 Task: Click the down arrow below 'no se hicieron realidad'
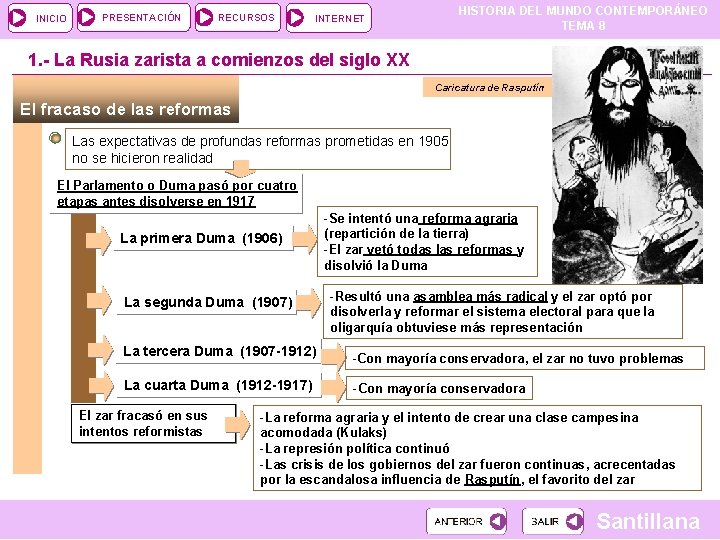[x=240, y=169]
